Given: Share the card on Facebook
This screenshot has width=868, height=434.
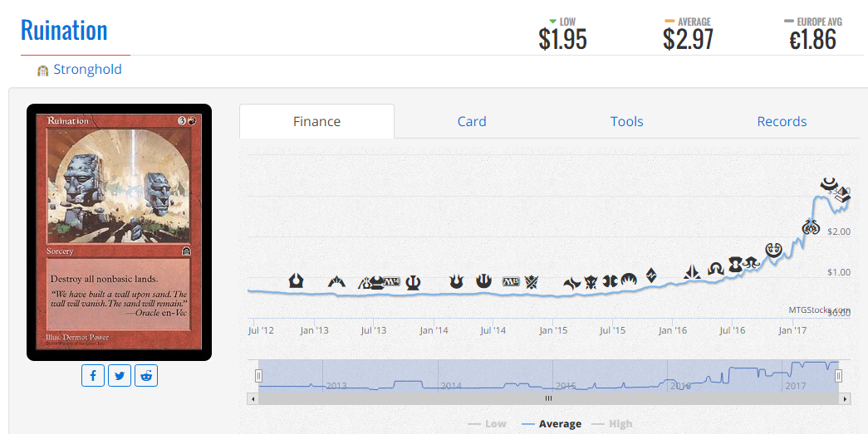Looking at the screenshot, I should [x=93, y=375].
